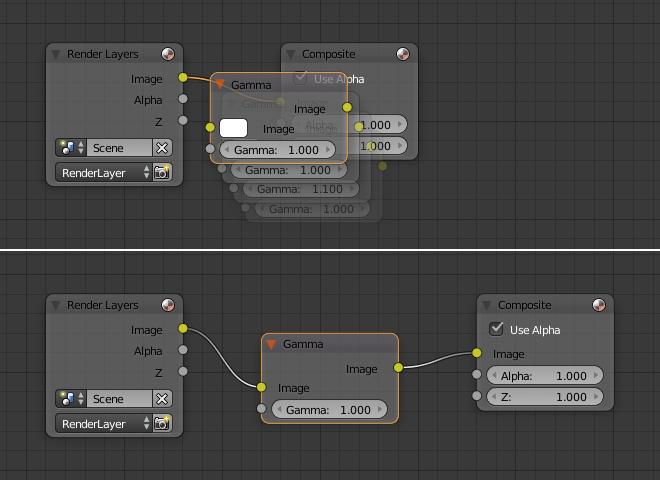Collapse the lower Composite node with its triangle
Image resolution: width=660 pixels, height=480 pixels.
[x=487, y=305]
